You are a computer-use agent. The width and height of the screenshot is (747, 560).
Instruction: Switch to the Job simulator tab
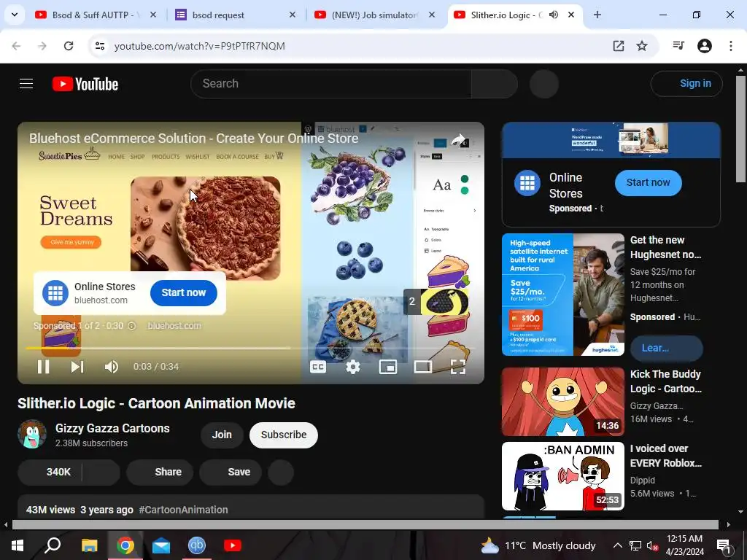point(373,15)
